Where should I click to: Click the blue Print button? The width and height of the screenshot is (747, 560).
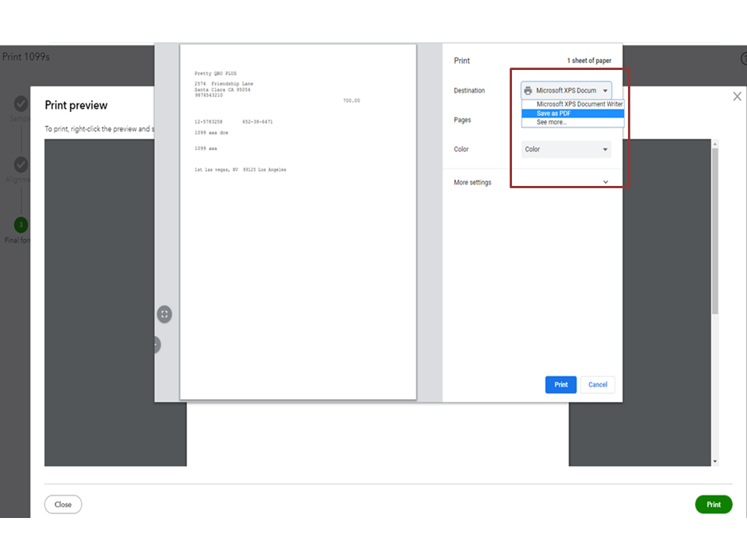pyautogui.click(x=561, y=385)
